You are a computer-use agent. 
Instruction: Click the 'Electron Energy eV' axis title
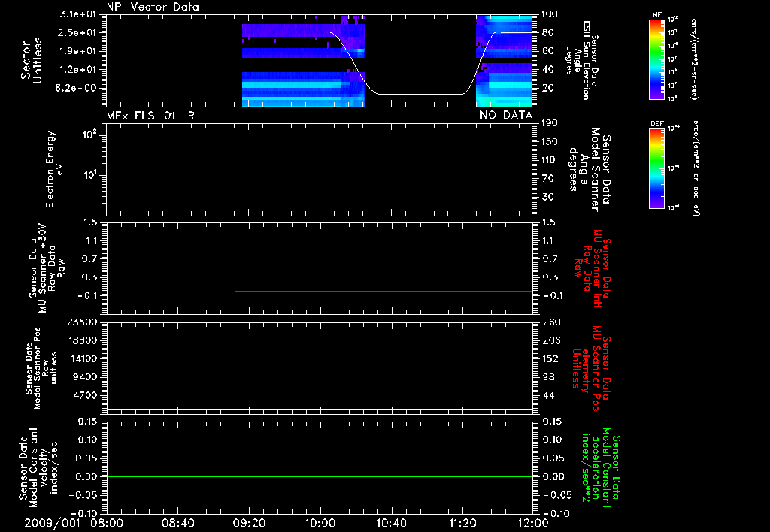[x=53, y=169]
